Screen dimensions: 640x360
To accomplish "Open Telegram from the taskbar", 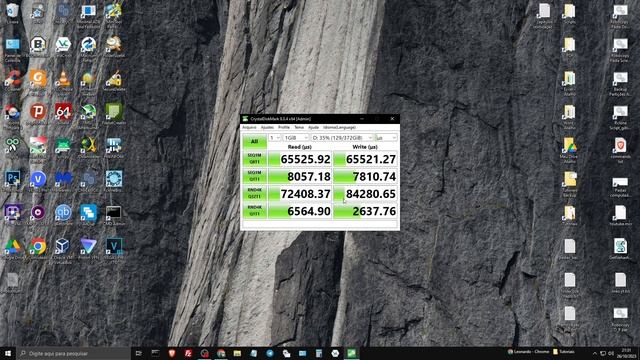I will 270,353.
